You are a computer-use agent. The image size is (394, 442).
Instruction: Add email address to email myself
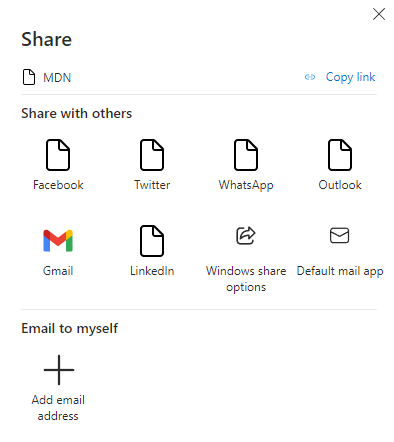tap(58, 388)
